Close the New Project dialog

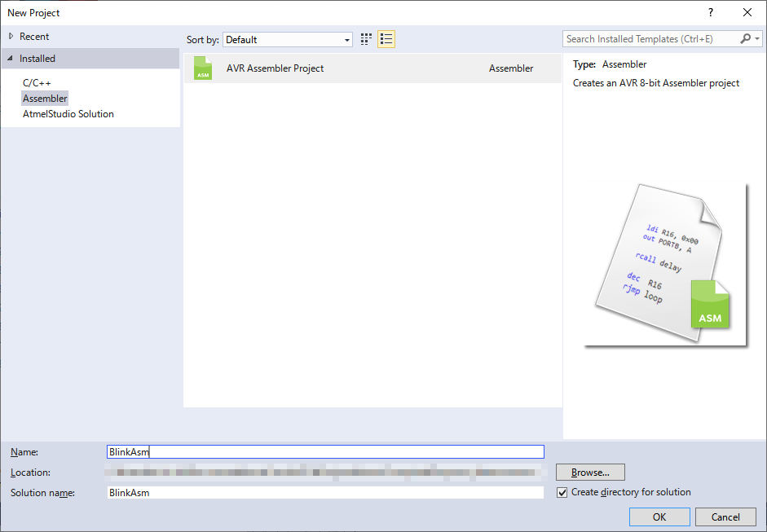click(x=747, y=13)
